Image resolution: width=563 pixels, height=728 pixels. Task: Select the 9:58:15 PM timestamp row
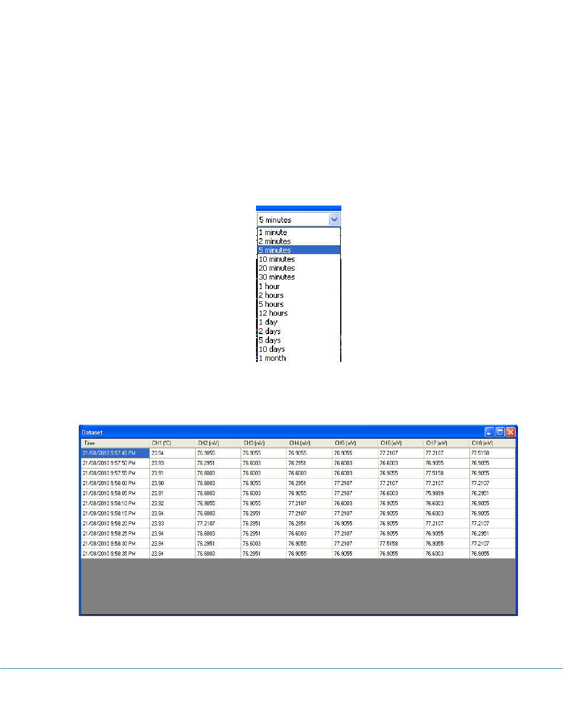coord(115,513)
